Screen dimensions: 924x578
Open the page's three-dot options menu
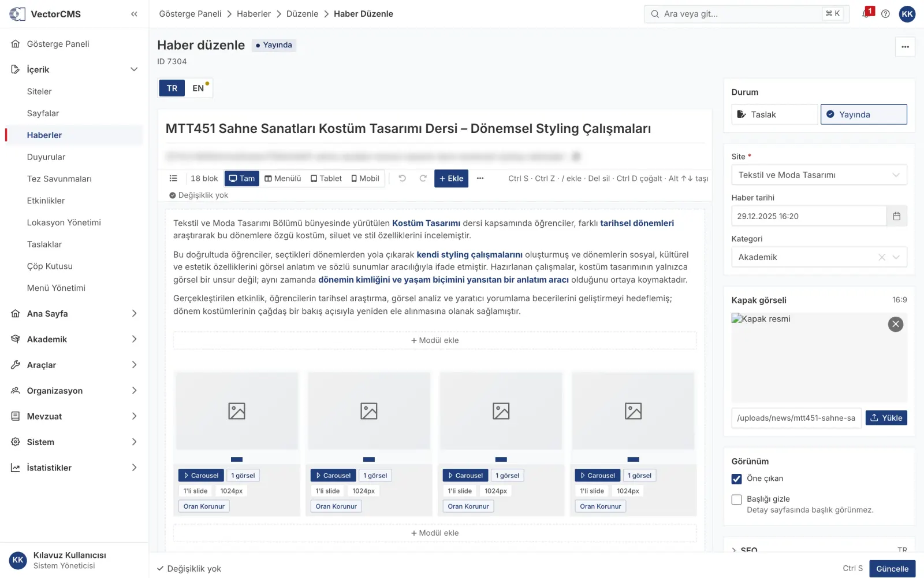[905, 47]
